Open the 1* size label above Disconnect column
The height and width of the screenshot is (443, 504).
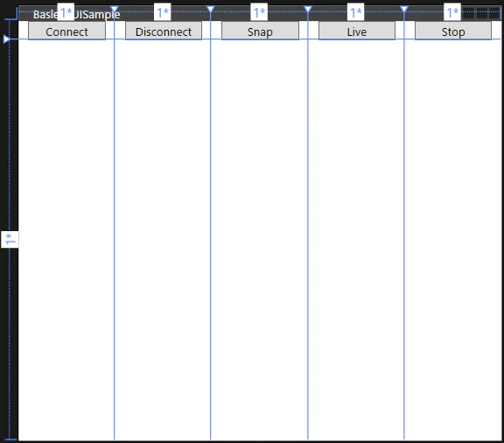coord(163,12)
